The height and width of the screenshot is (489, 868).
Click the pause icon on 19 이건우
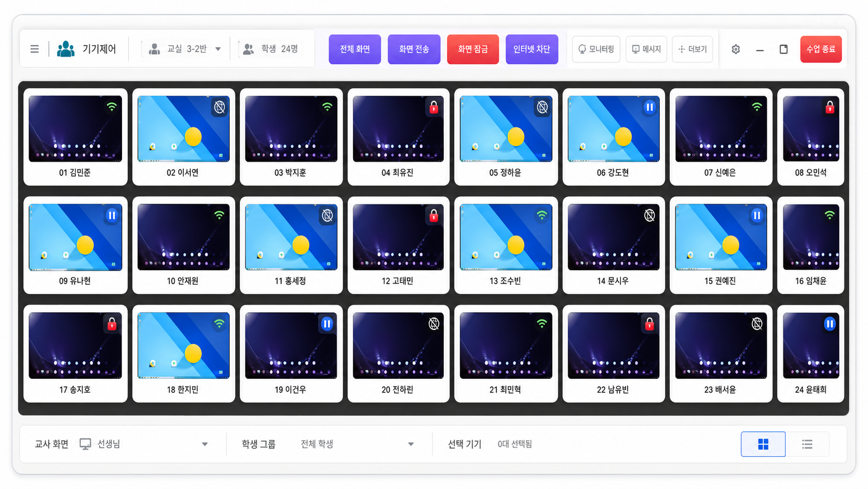click(327, 324)
